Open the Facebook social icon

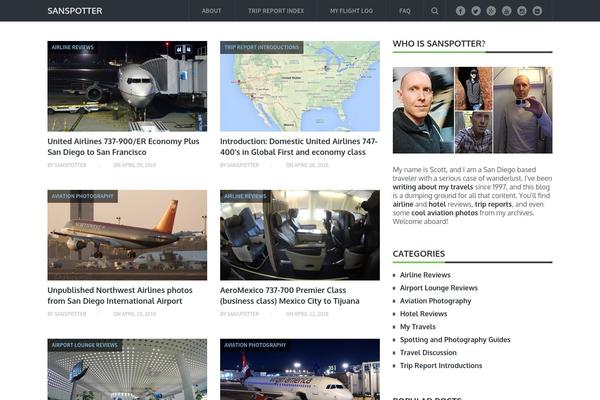(460, 11)
